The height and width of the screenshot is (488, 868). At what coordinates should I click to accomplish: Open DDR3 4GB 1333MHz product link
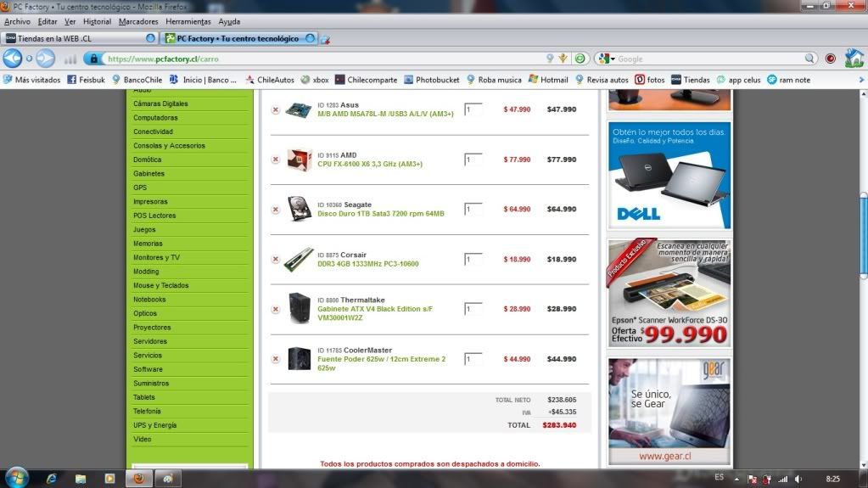point(368,264)
